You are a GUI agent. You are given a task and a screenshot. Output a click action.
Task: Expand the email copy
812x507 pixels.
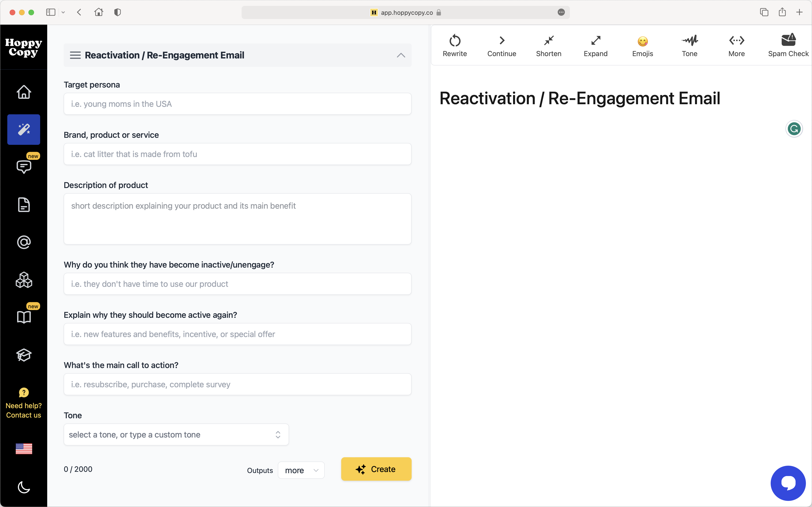[x=595, y=45]
